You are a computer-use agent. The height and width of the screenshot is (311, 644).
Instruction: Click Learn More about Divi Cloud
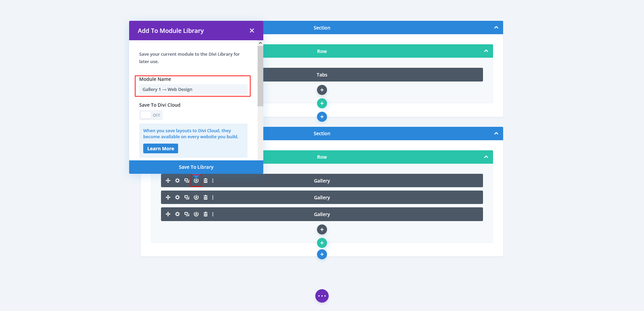(x=160, y=149)
